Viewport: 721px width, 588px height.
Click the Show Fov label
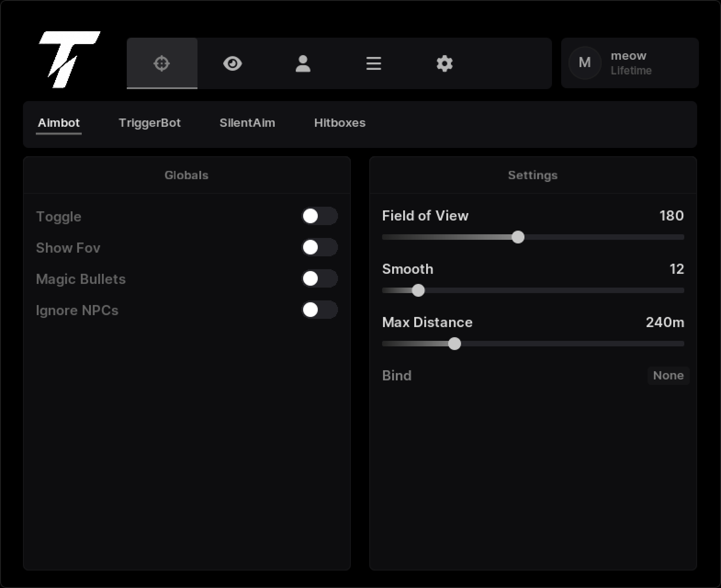pos(68,248)
